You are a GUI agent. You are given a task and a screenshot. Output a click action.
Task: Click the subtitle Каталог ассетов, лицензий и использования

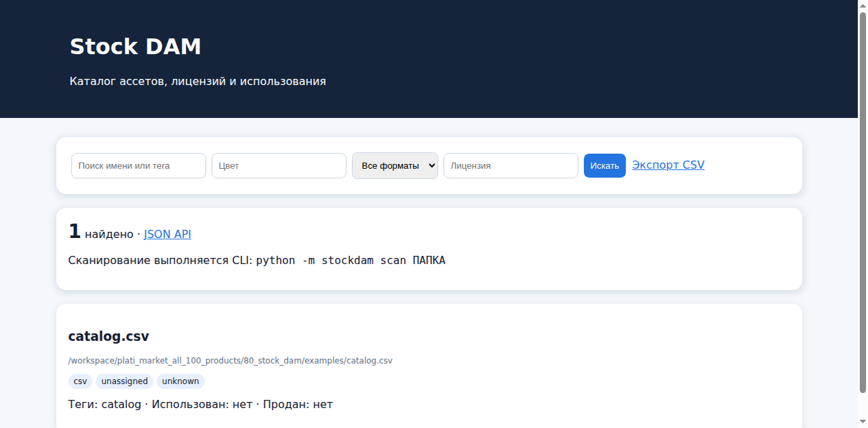pyautogui.click(x=198, y=81)
